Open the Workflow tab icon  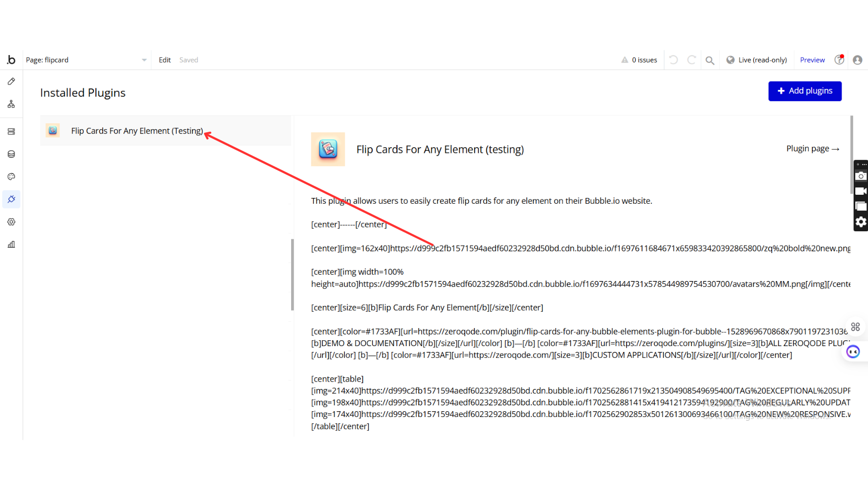pyautogui.click(x=11, y=104)
